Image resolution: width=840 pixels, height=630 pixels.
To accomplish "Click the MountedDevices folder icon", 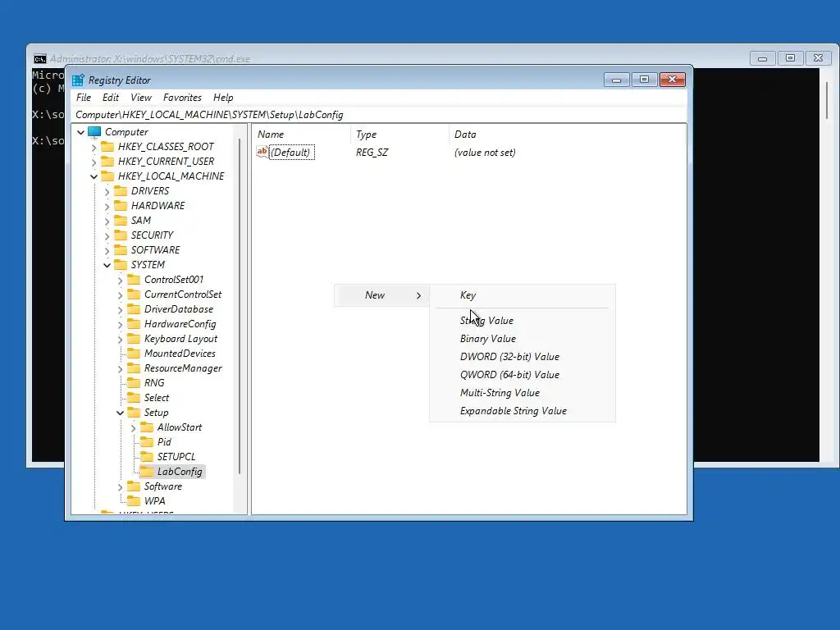I will [134, 354].
